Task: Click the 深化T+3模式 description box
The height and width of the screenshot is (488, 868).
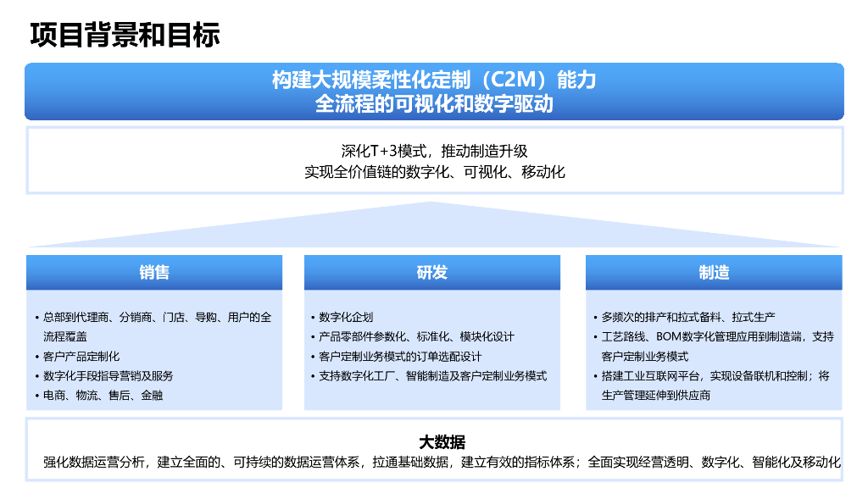Action: tap(434, 161)
